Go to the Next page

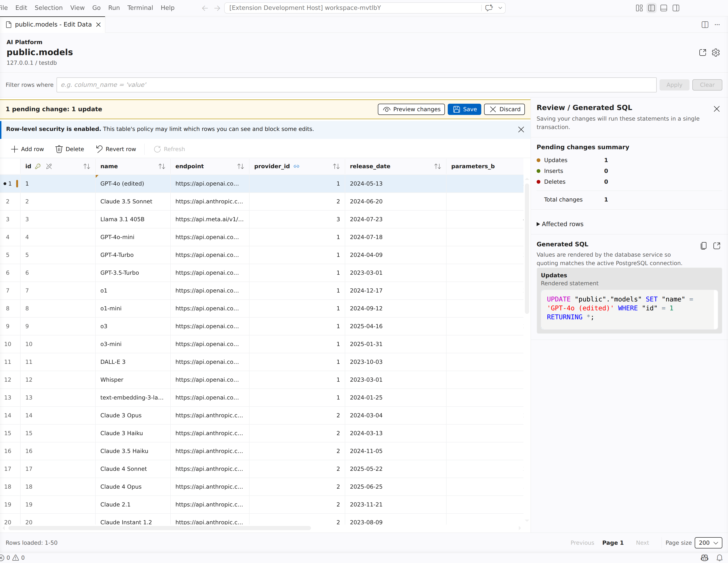642,543
